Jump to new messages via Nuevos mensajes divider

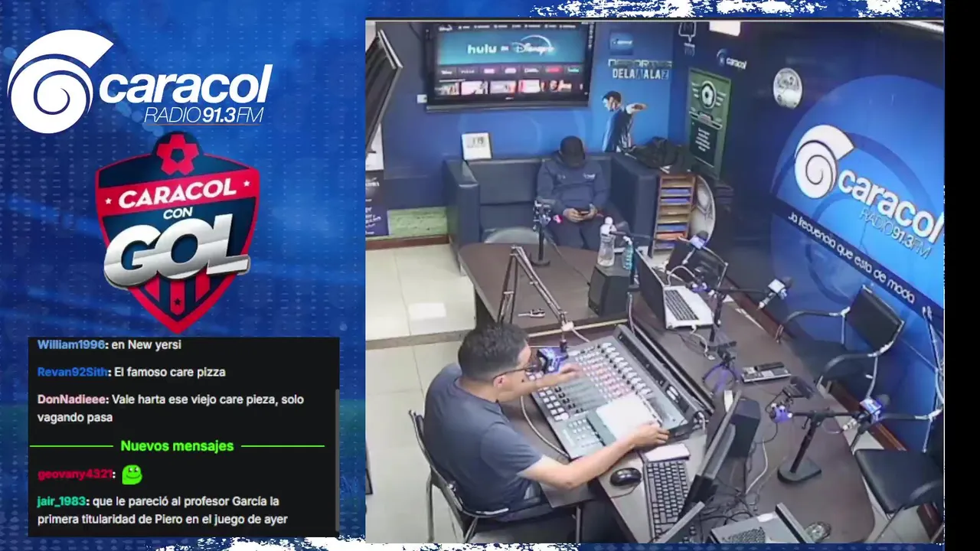177,446
